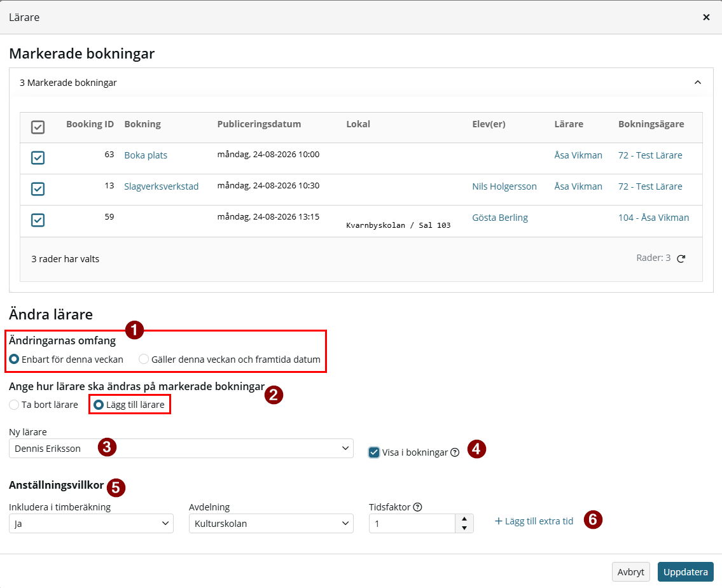Screen dimensions: 722x588
Task: Sort by the Bokning column header
Action: pos(142,124)
